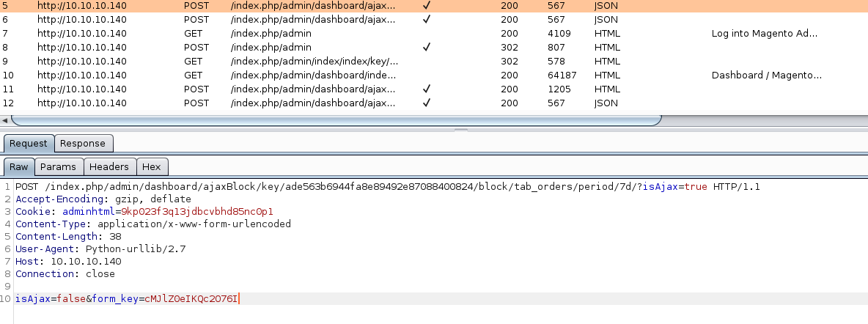Click the params checkmark in row 8
The width and height of the screenshot is (868, 324).
click(427, 47)
